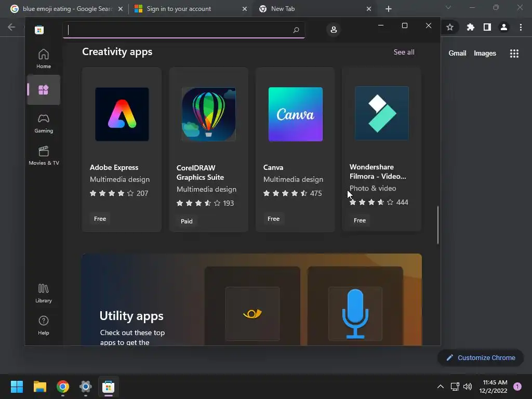The width and height of the screenshot is (532, 399).
Task: Show hidden system tray icons chevron
Action: 441,387
